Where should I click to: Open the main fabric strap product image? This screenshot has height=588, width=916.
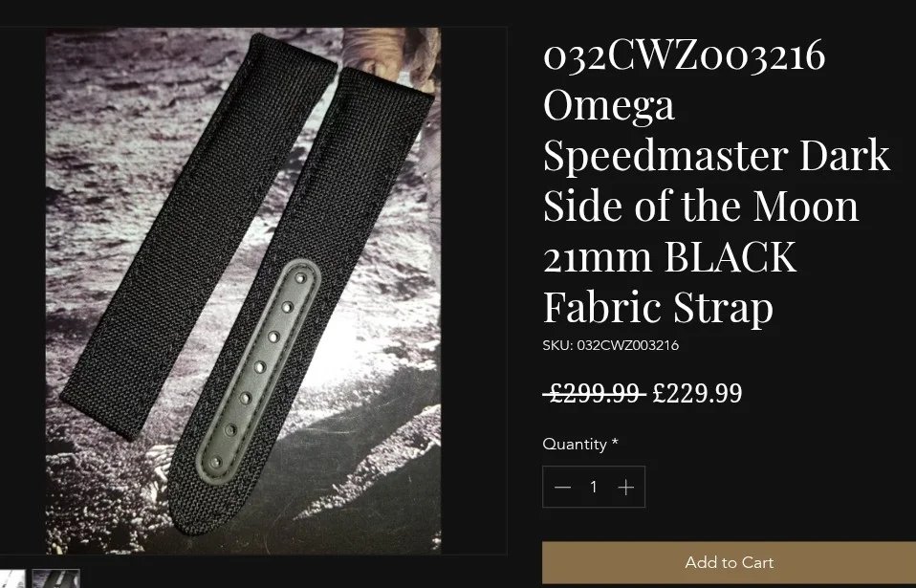(244, 291)
